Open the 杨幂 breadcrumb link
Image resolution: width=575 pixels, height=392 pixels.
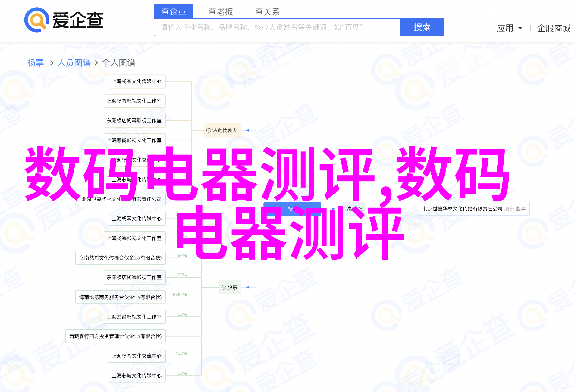pos(36,63)
